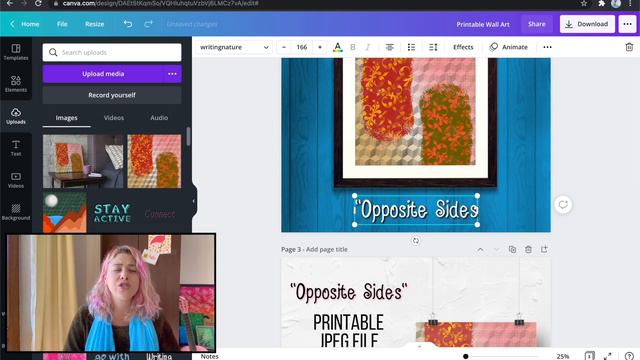
Task: Click the Printable Wall Art title
Action: 483,24
